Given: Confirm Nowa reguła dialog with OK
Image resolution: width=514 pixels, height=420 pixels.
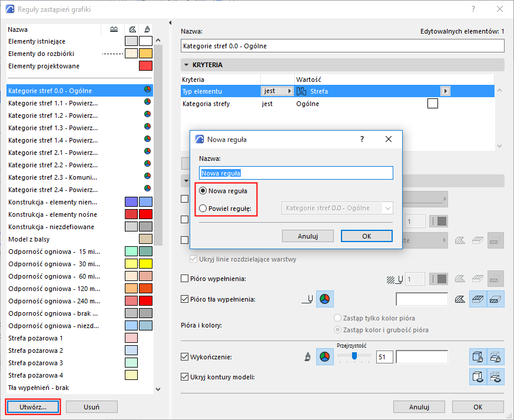Looking at the screenshot, I should [x=366, y=236].
